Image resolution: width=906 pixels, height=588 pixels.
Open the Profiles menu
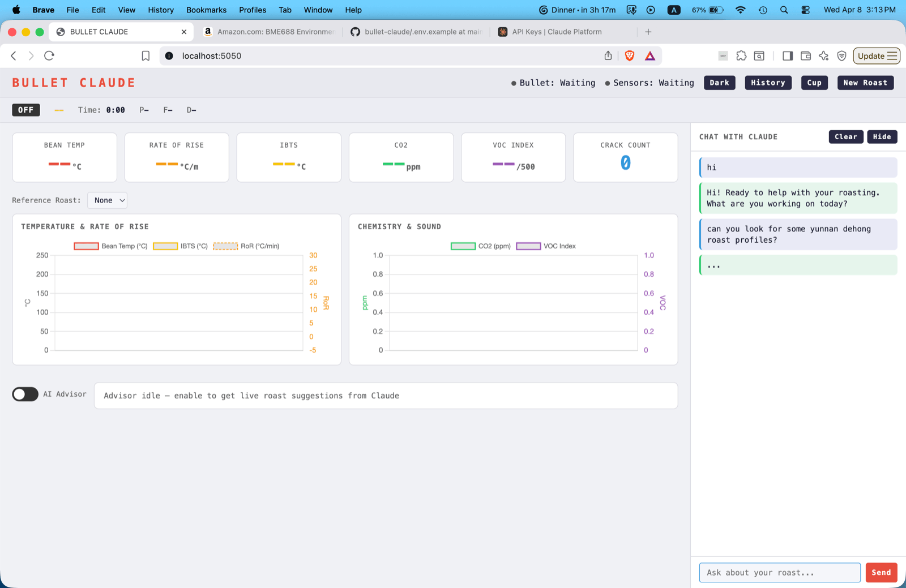(253, 10)
